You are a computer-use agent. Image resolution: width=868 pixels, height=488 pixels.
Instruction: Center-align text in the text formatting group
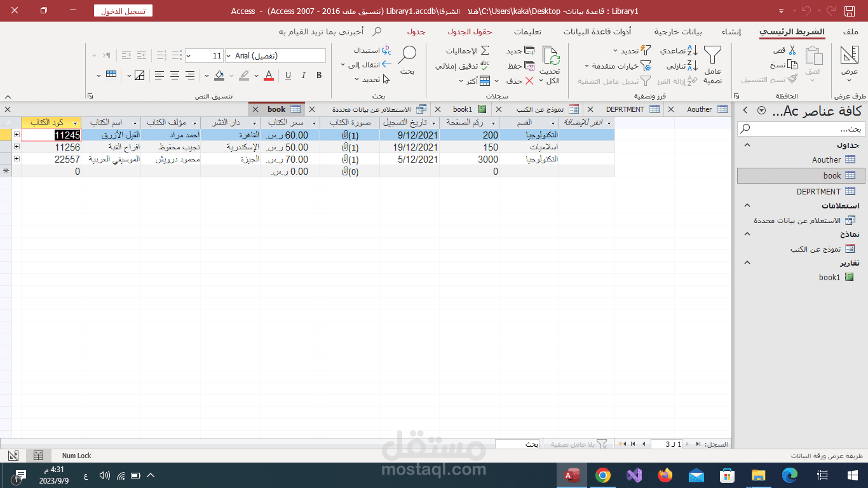tap(175, 76)
